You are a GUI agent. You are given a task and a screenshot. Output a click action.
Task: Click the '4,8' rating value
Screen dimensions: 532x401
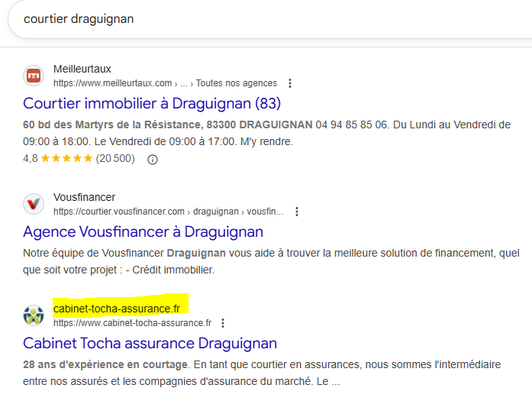click(x=31, y=159)
